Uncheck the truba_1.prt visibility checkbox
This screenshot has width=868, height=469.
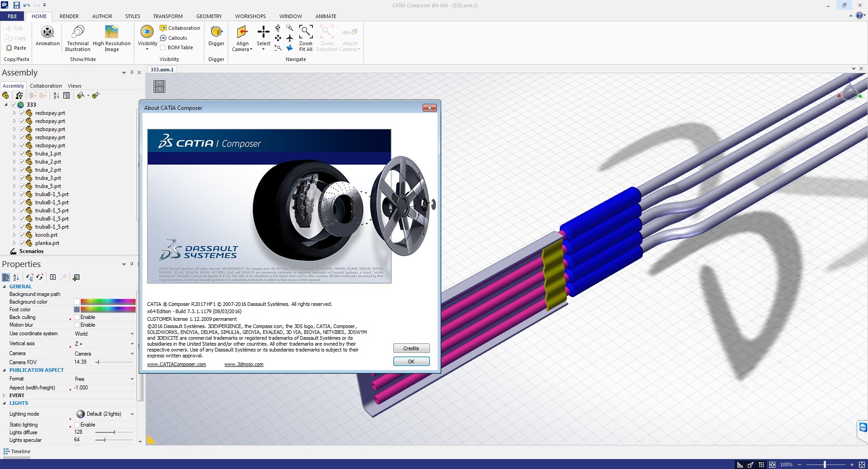point(22,154)
